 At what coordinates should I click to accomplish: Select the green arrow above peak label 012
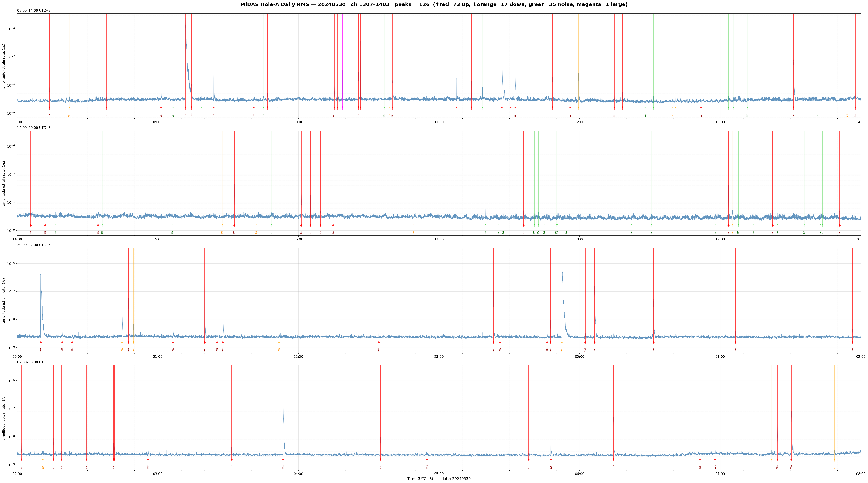278,108
